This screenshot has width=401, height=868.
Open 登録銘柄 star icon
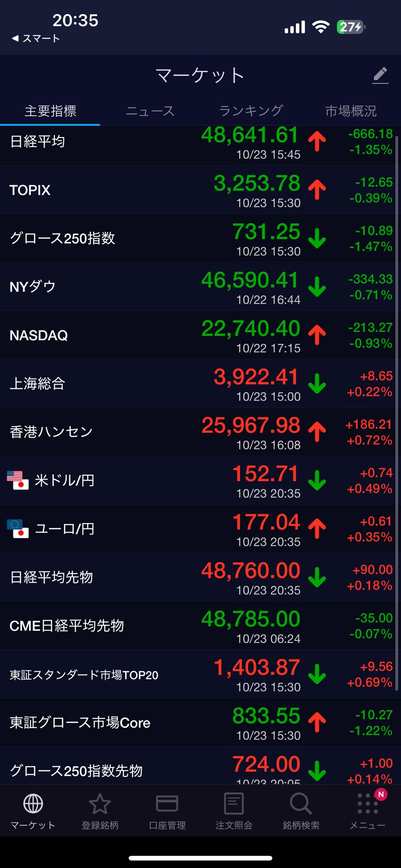pyautogui.click(x=100, y=804)
